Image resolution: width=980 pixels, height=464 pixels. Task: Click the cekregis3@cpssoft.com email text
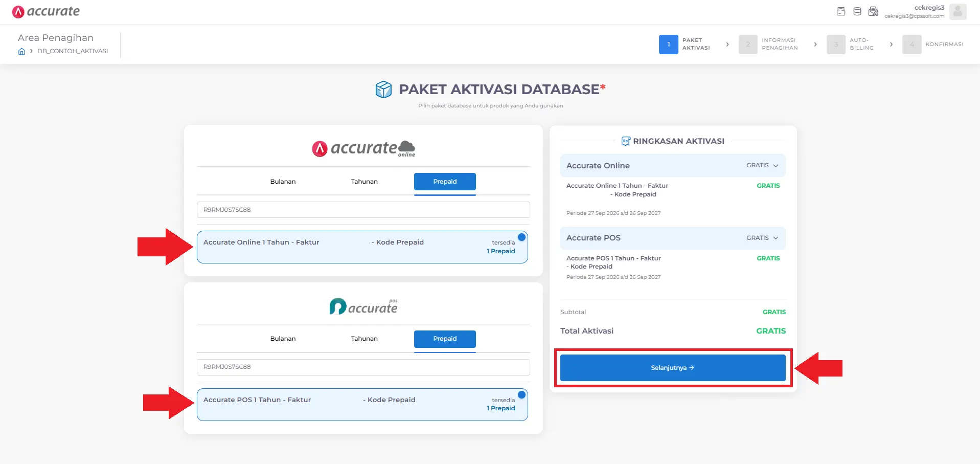coord(915,16)
